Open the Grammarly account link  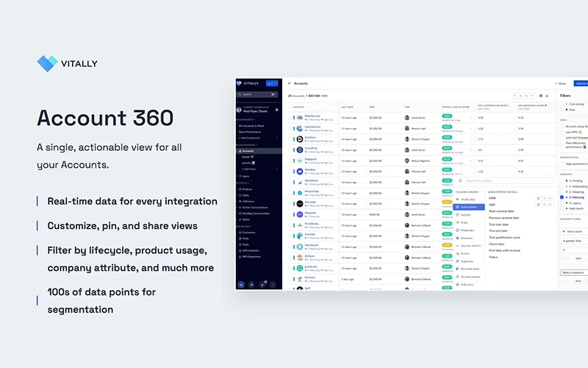click(x=311, y=266)
